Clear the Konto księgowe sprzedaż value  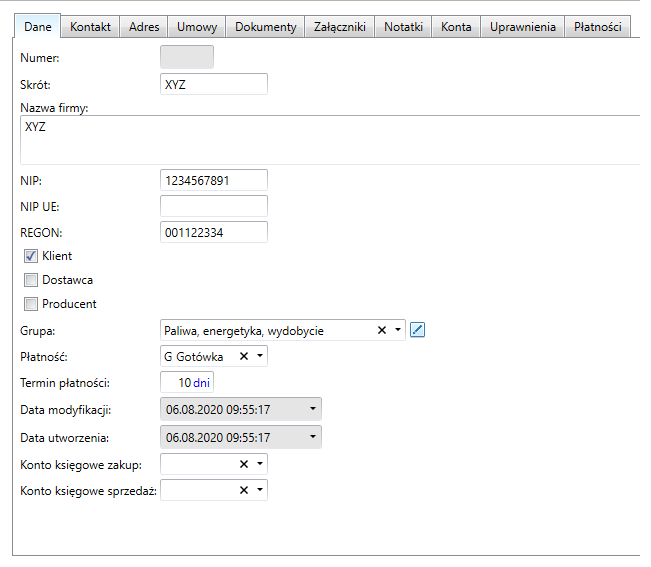point(244,490)
